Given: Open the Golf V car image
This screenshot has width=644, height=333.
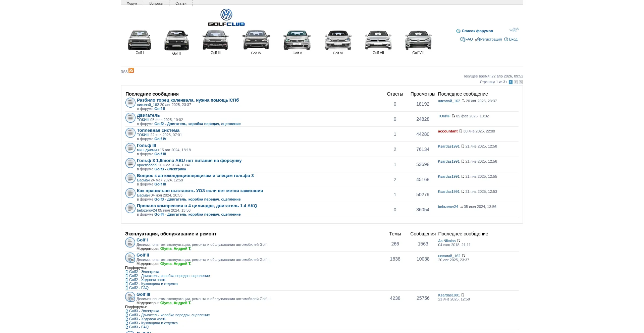Looking at the screenshot, I should 297,40.
